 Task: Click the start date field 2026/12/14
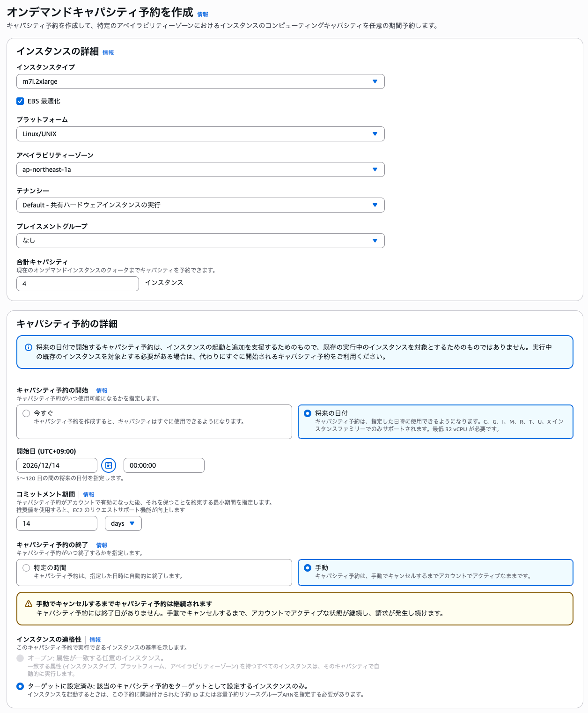point(57,465)
